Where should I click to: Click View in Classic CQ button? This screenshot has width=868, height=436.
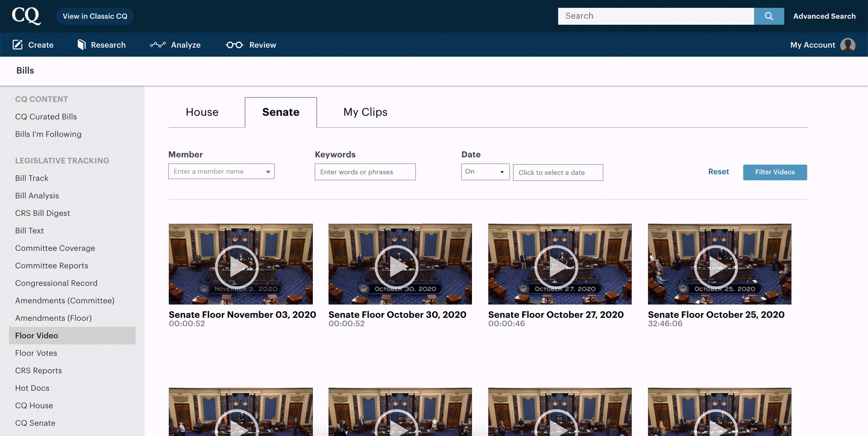coord(95,16)
